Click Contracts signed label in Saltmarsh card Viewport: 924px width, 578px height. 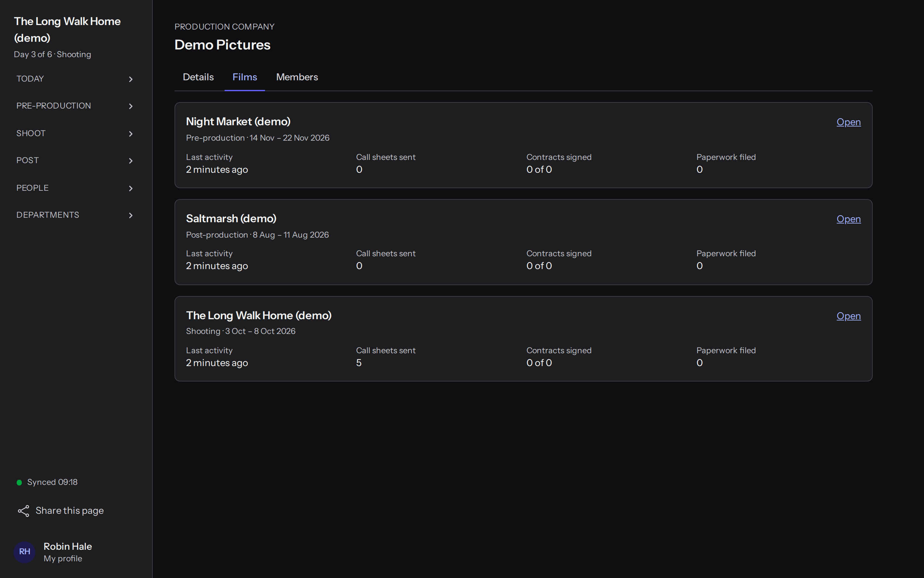tap(559, 254)
